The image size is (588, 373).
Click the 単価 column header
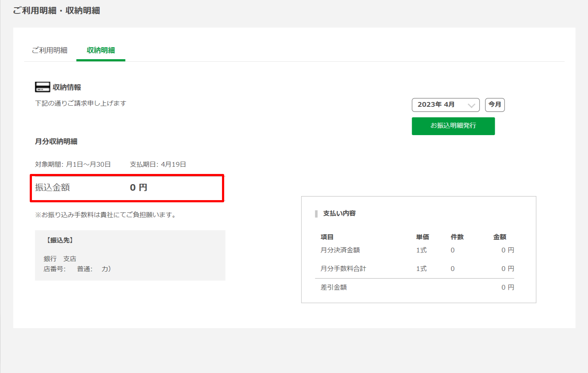(423, 237)
